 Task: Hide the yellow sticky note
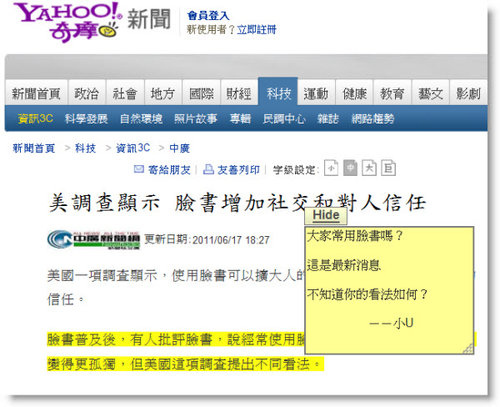click(x=326, y=215)
